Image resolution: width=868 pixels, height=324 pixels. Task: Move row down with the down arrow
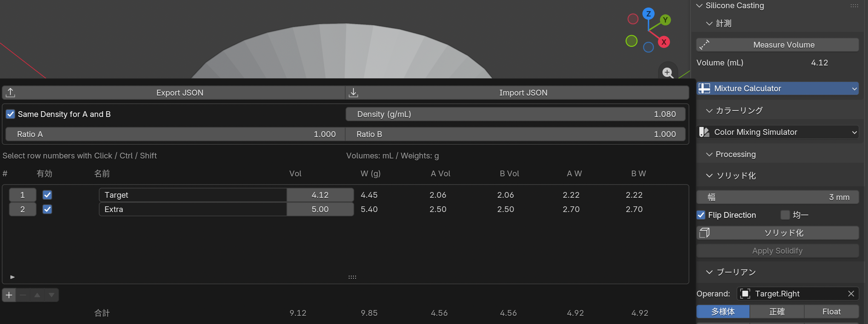[x=52, y=295]
